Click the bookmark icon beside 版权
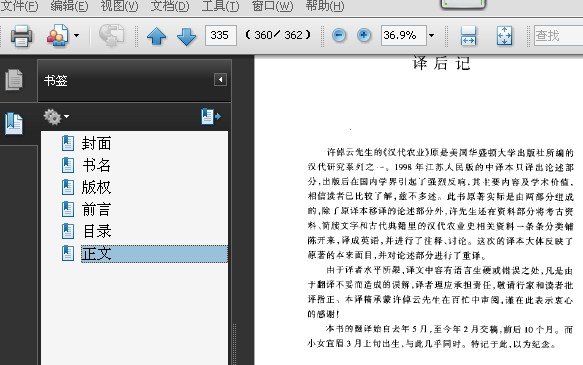 coord(68,187)
